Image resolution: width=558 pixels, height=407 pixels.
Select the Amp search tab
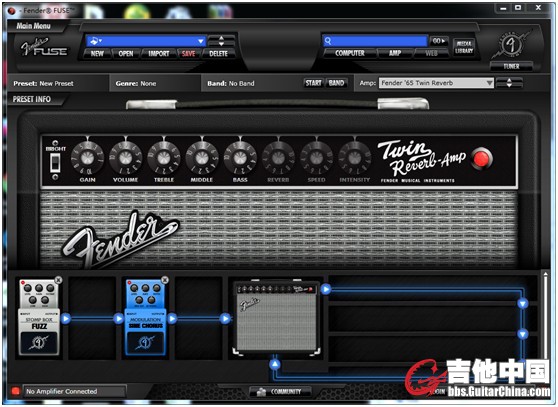[395, 53]
